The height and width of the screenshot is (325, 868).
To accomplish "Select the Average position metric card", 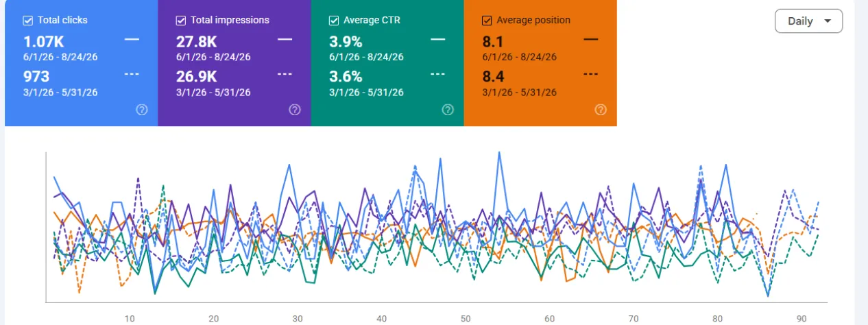I will coord(540,63).
